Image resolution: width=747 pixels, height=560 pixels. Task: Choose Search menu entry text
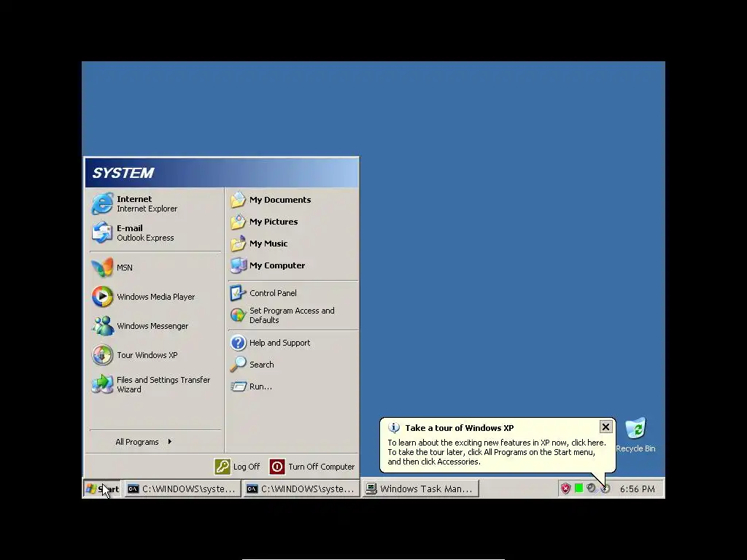tap(262, 365)
